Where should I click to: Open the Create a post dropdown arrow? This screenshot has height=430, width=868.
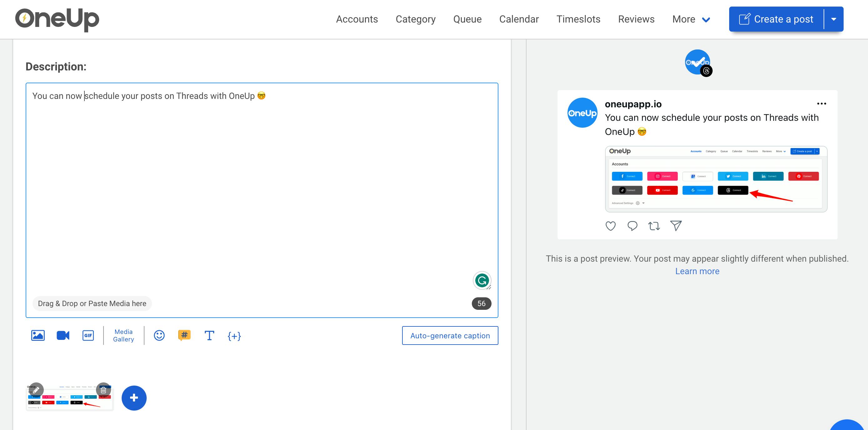[x=834, y=19]
